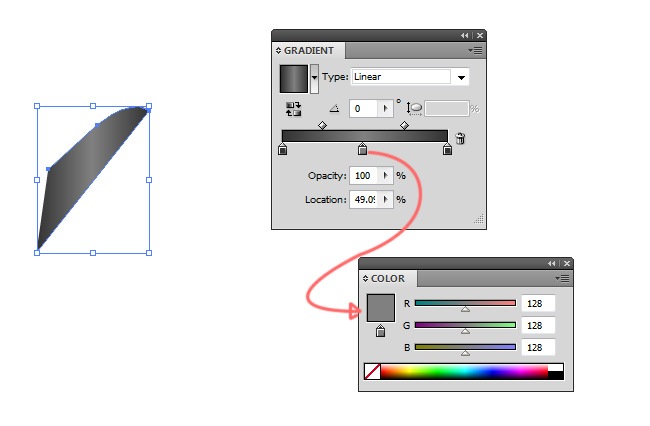Open the Gradient panel options menu
This screenshot has height=426, width=650.
click(x=475, y=51)
